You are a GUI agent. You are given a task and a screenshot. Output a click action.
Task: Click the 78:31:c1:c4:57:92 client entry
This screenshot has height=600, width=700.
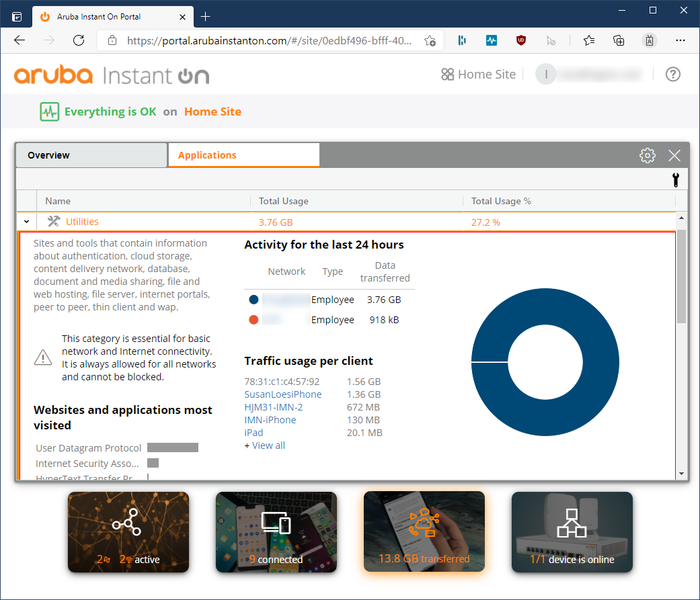(x=282, y=382)
